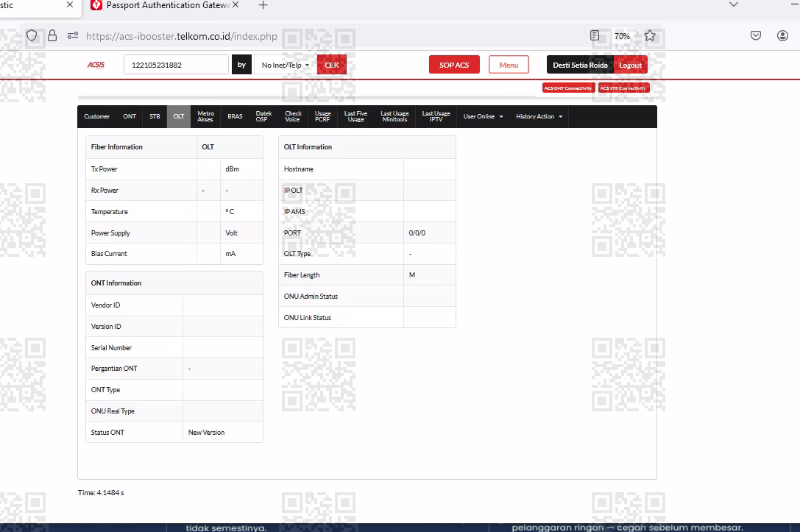800x532 pixels.
Task: Click the 'Rx Power' row label
Action: pos(105,191)
